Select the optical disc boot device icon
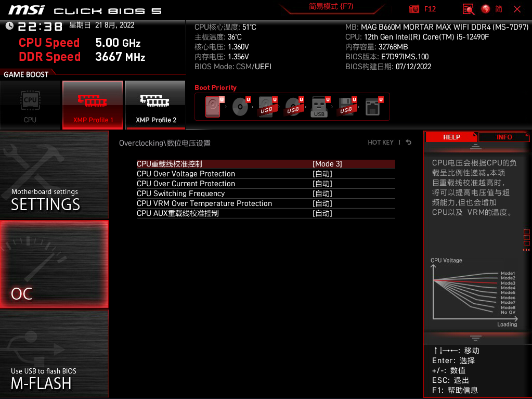Screen dimensions: 532x399 point(241,107)
